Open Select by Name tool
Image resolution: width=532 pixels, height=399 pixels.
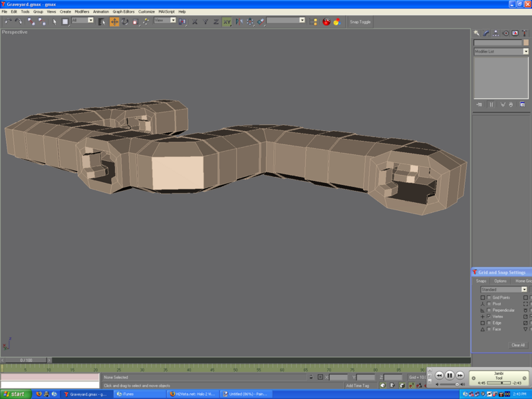102,22
